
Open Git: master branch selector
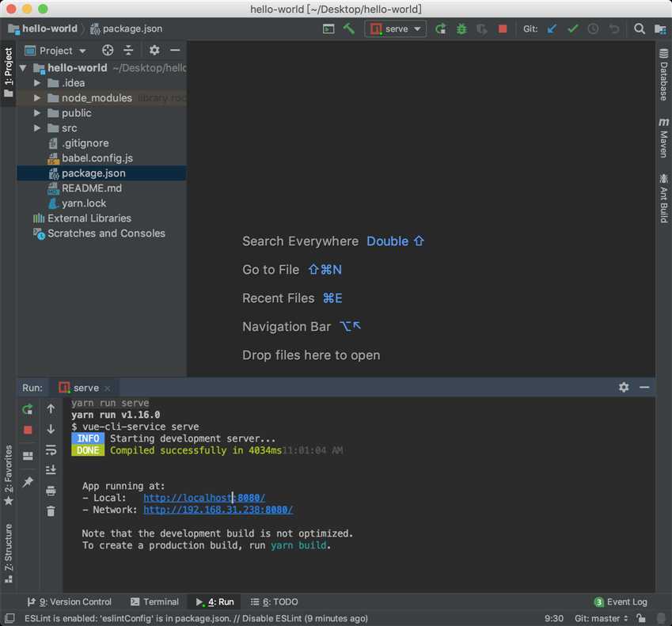click(x=602, y=618)
